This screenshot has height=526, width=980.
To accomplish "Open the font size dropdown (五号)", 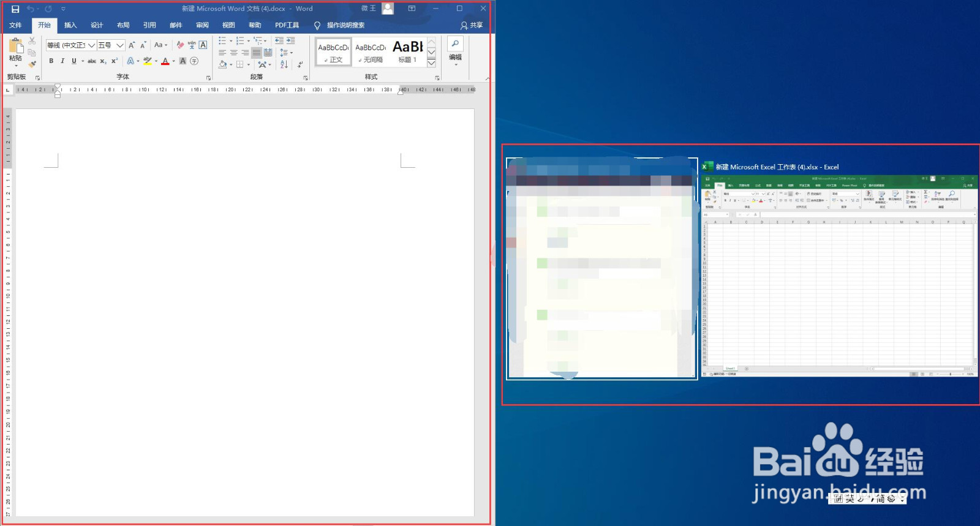I will coord(120,45).
